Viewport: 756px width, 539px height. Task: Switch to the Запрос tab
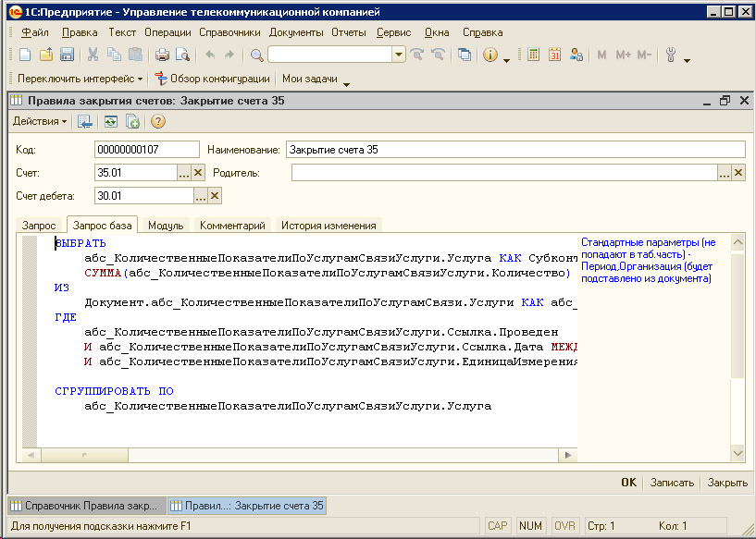(39, 225)
